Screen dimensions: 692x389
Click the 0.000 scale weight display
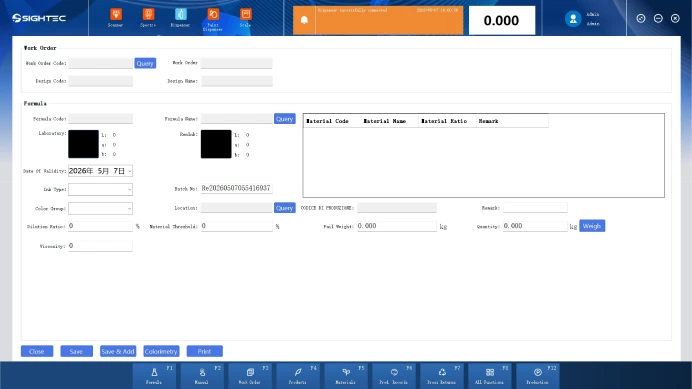pyautogui.click(x=502, y=20)
